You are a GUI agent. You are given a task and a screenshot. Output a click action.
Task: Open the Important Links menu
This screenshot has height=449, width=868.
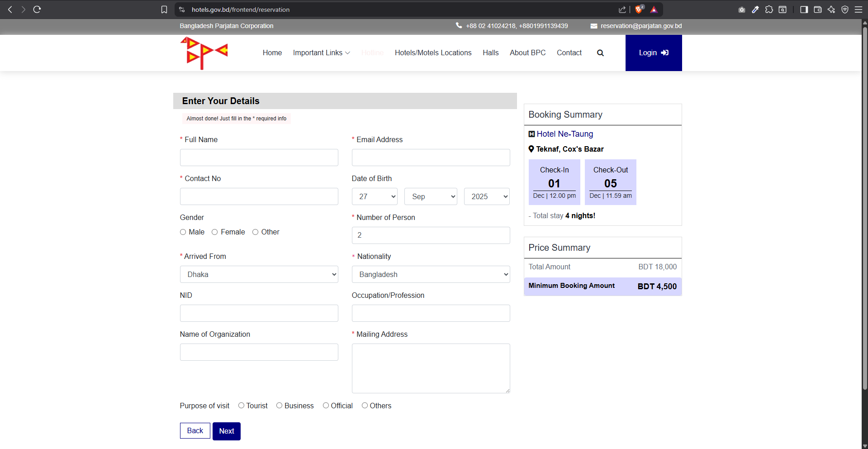tap(321, 53)
